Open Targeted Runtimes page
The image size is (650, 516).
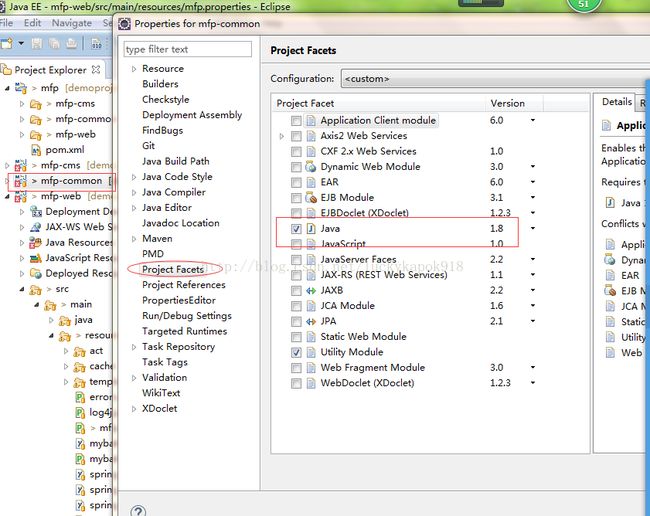(x=184, y=331)
